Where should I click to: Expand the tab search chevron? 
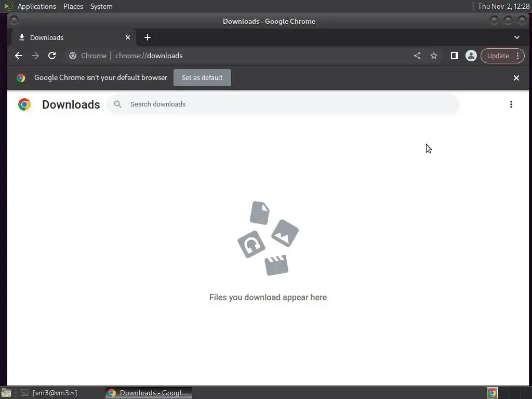(x=517, y=37)
